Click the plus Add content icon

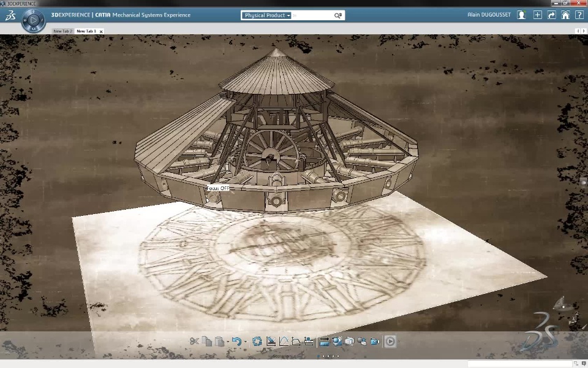(x=537, y=15)
